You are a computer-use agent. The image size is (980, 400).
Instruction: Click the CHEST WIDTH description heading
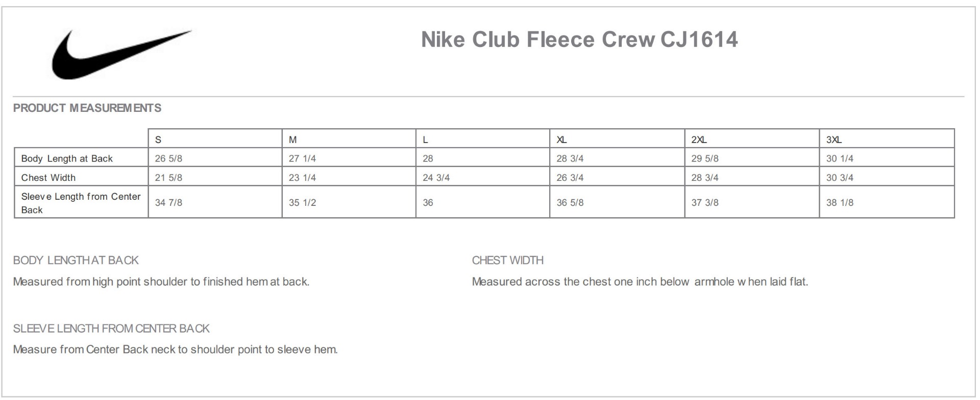click(x=507, y=261)
